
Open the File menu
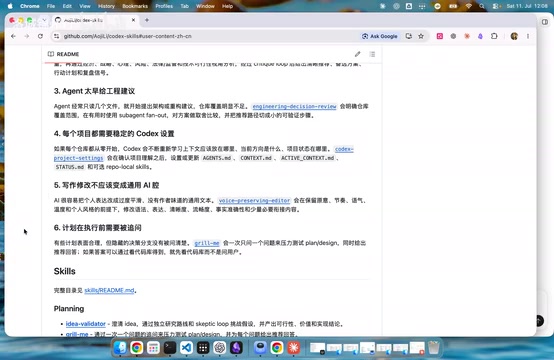click(x=51, y=6)
